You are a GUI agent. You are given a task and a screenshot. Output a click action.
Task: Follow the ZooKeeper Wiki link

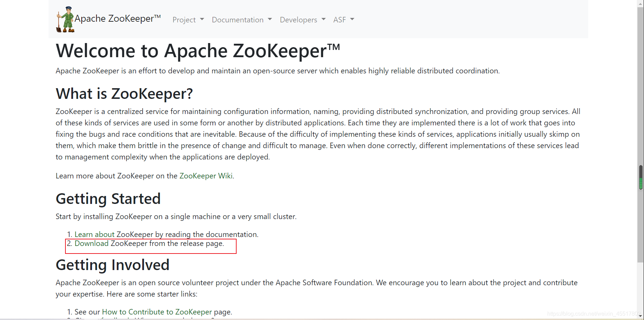[x=206, y=176]
